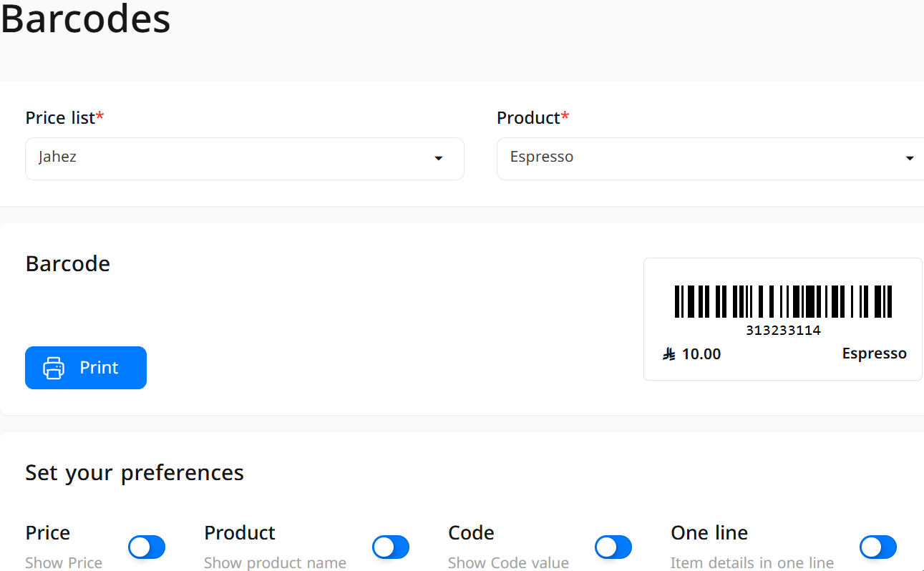The width and height of the screenshot is (924, 571).
Task: Click the Barcodes page heading
Action: tap(85, 19)
